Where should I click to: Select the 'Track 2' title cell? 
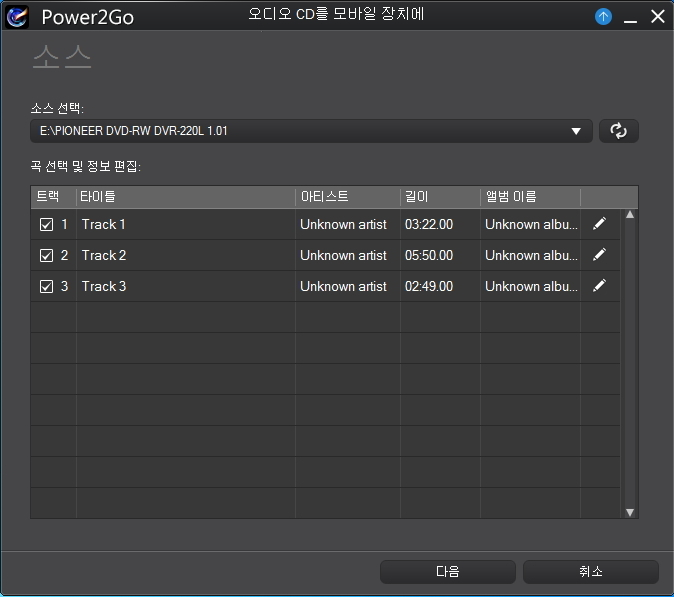[186, 255]
